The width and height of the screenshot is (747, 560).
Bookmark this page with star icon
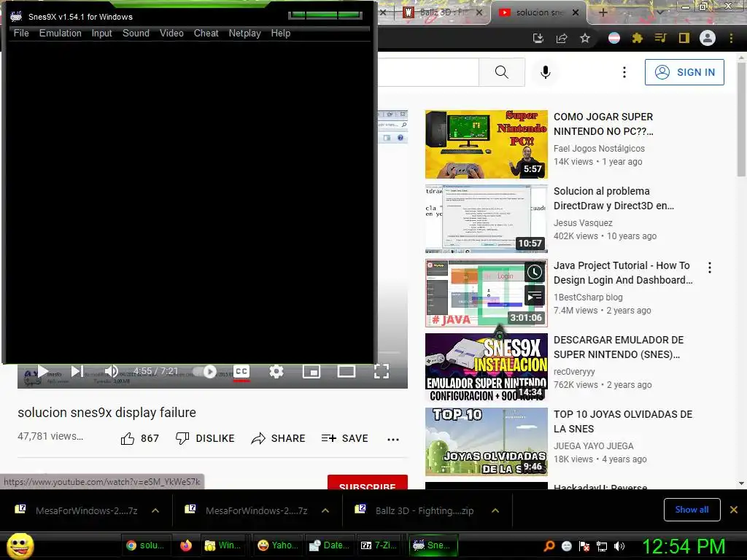coord(585,38)
